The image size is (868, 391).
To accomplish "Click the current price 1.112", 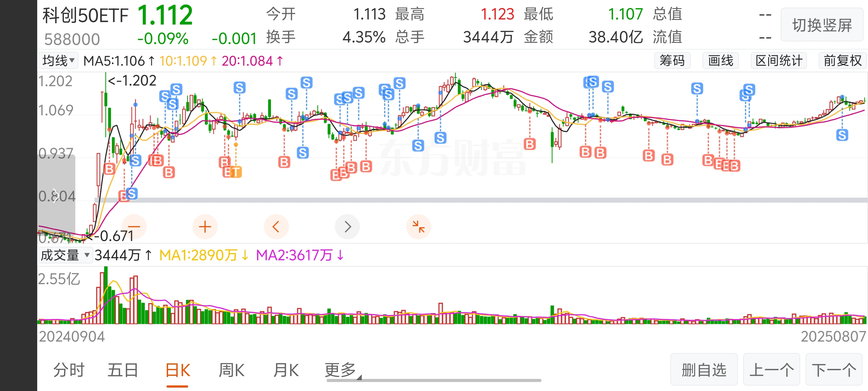I will pyautogui.click(x=165, y=15).
